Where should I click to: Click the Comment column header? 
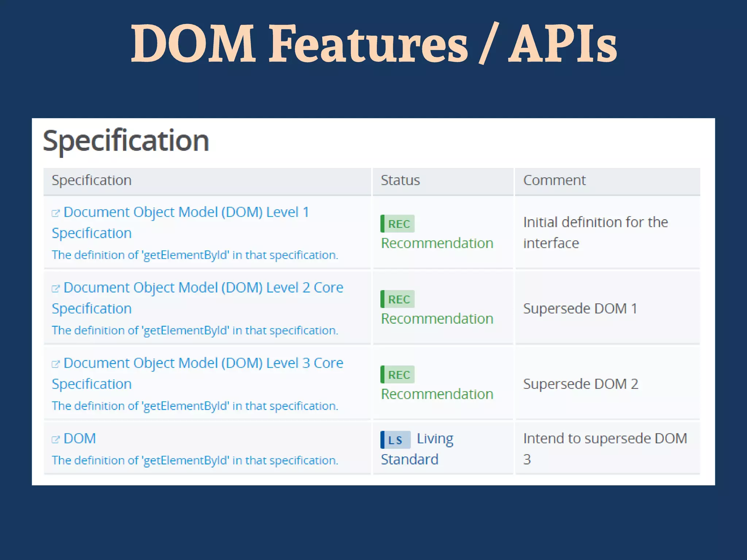coord(554,180)
